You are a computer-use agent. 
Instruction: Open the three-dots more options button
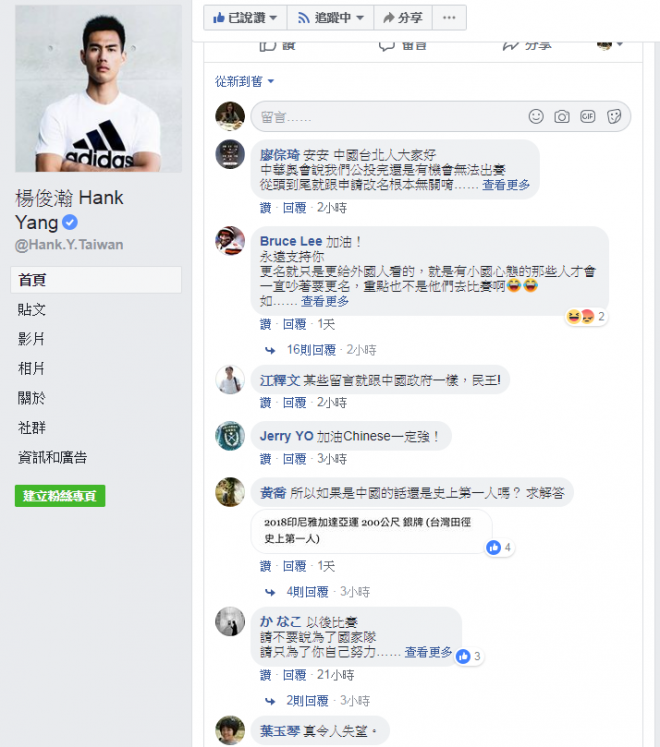point(451,17)
